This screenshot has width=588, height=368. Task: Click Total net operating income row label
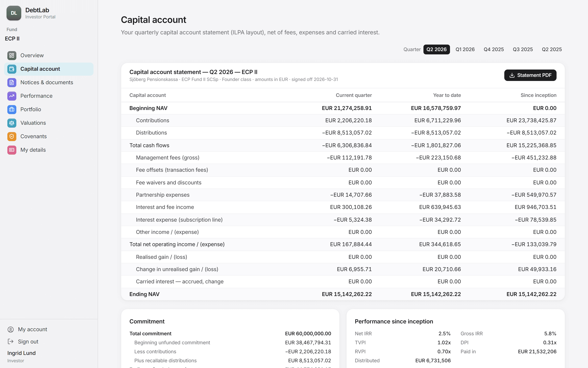click(177, 244)
